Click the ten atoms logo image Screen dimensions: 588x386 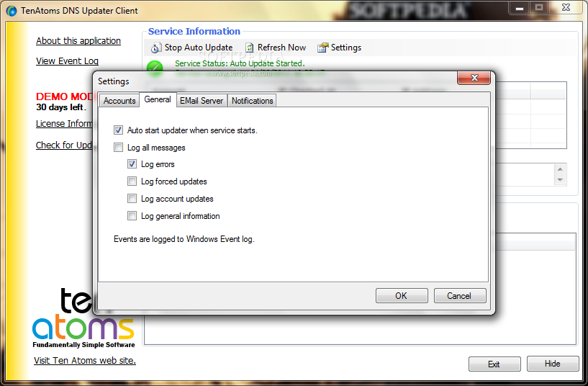pos(83,318)
